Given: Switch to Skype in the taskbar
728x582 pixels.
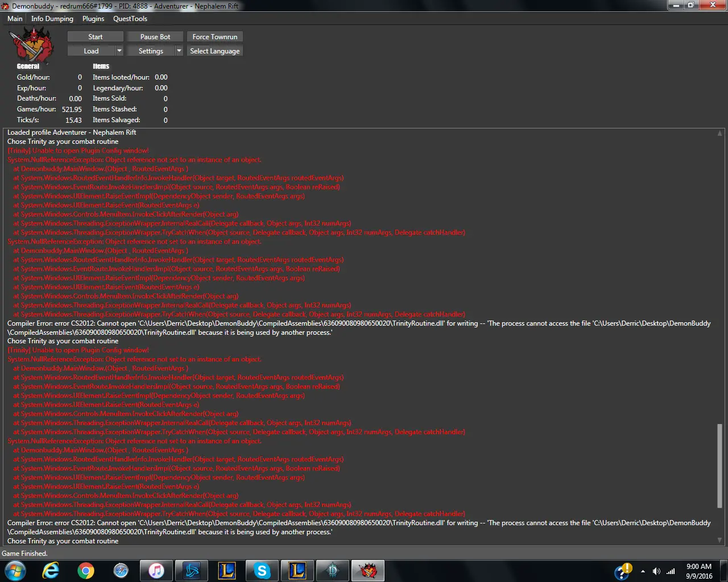Looking at the screenshot, I should point(262,571).
